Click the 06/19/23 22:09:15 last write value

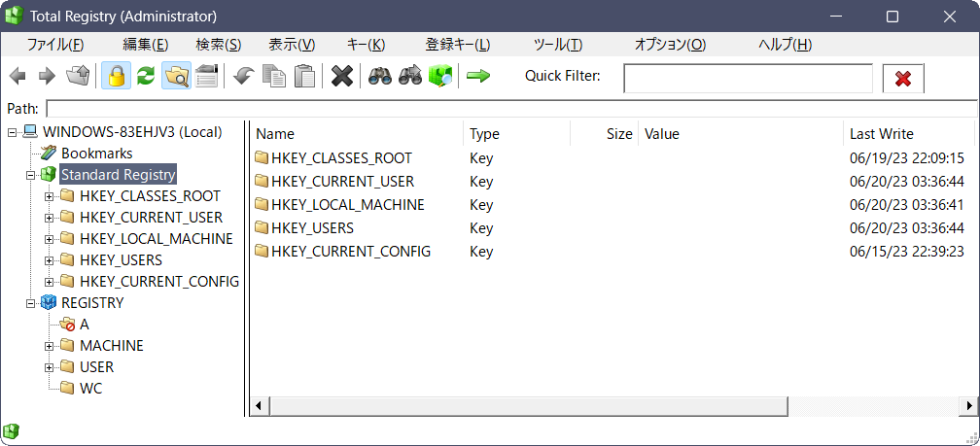coord(907,158)
